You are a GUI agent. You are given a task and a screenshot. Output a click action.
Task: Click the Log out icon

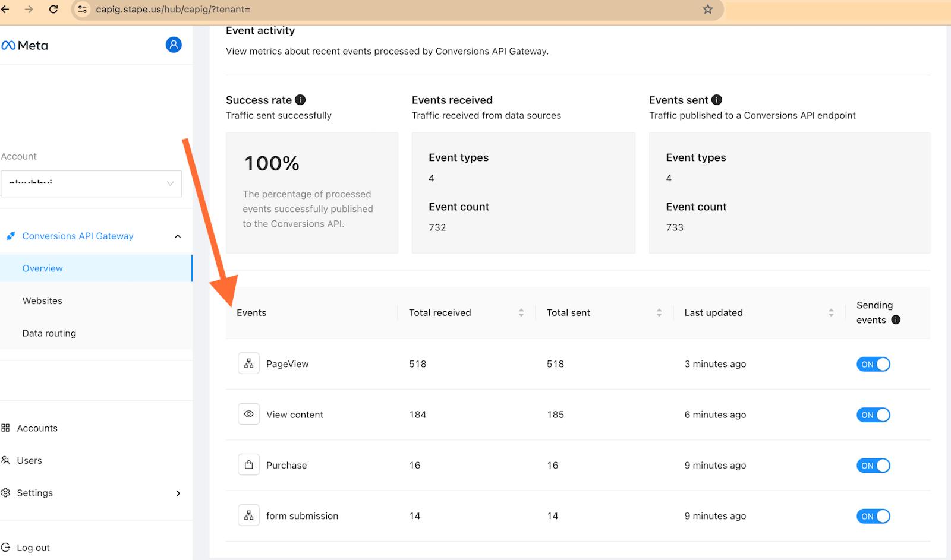click(5, 548)
